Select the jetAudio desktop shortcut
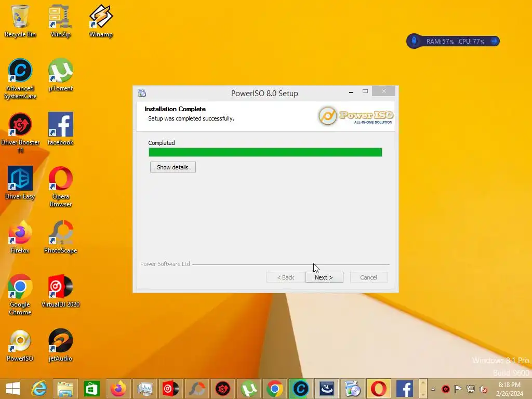This screenshot has width=532, height=399. click(x=60, y=345)
